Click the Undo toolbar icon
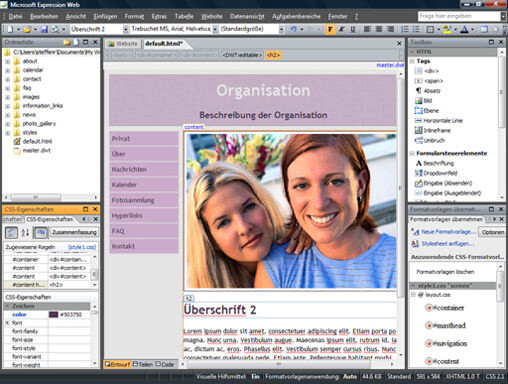508x384 pixels. [294, 29]
